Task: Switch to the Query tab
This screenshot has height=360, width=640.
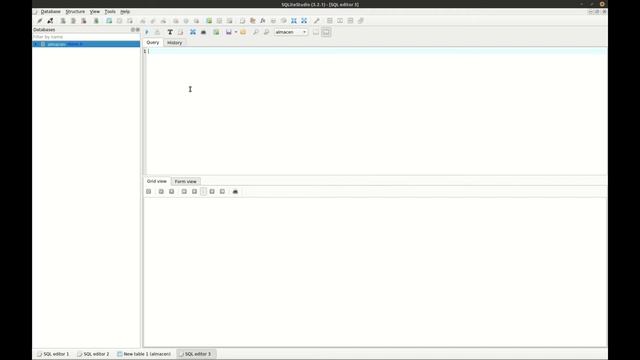Action: pos(153,42)
